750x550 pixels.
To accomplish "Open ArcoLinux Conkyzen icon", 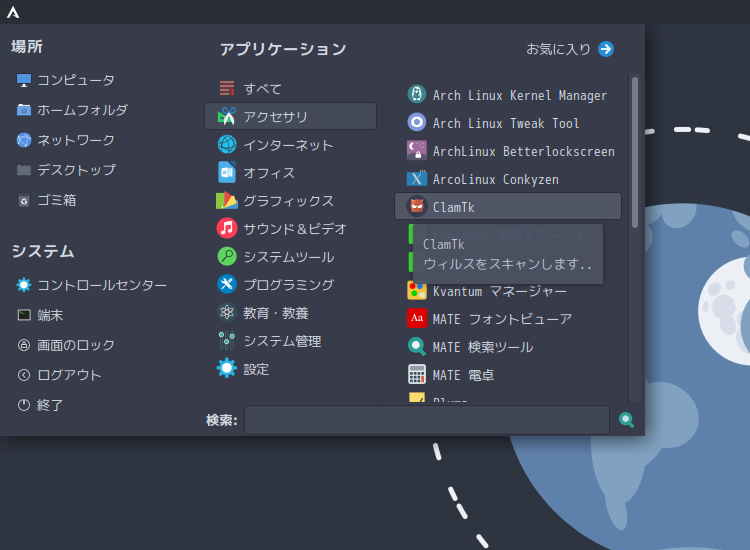I will tap(417, 178).
